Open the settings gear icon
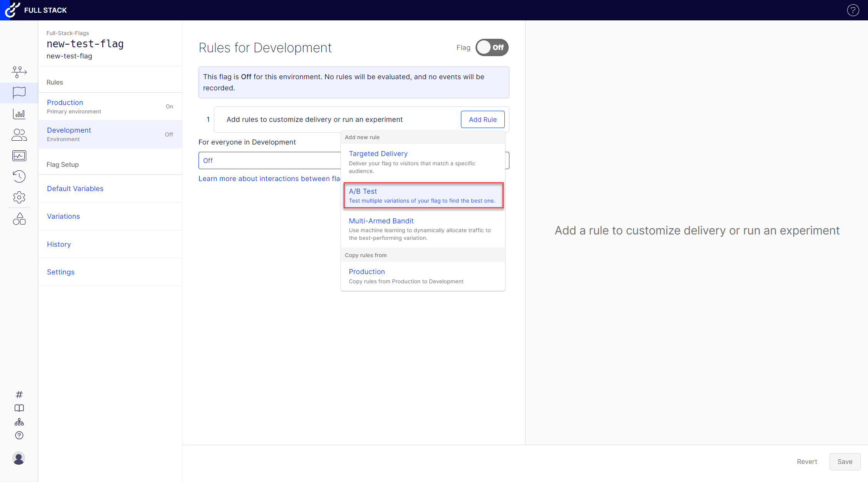Viewport: 868px width, 482px height. (x=19, y=197)
